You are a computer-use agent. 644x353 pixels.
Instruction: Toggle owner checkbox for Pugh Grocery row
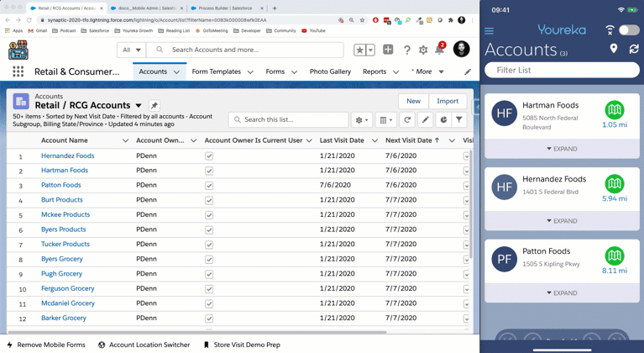pyautogui.click(x=209, y=275)
